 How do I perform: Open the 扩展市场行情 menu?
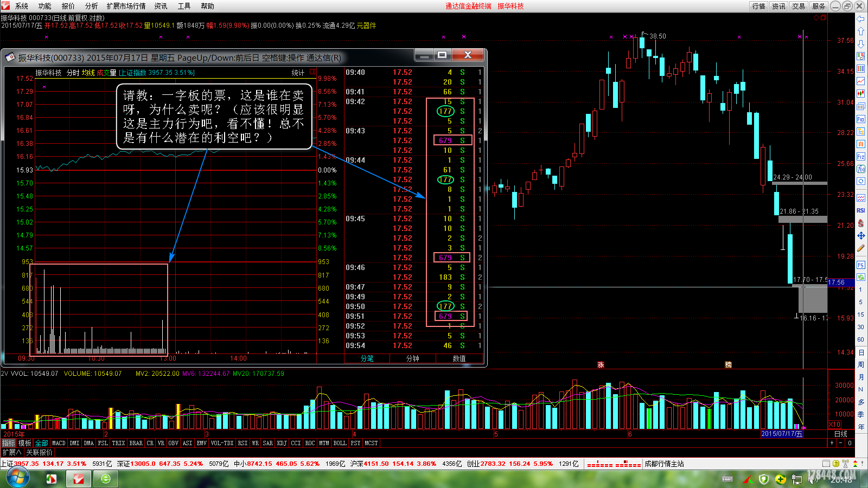126,6
